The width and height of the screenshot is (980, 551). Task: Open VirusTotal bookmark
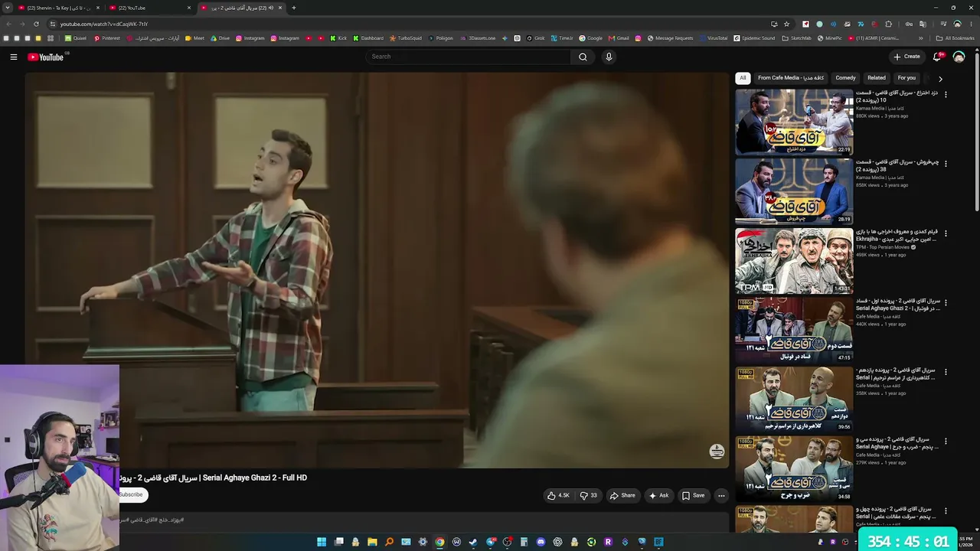tap(714, 38)
